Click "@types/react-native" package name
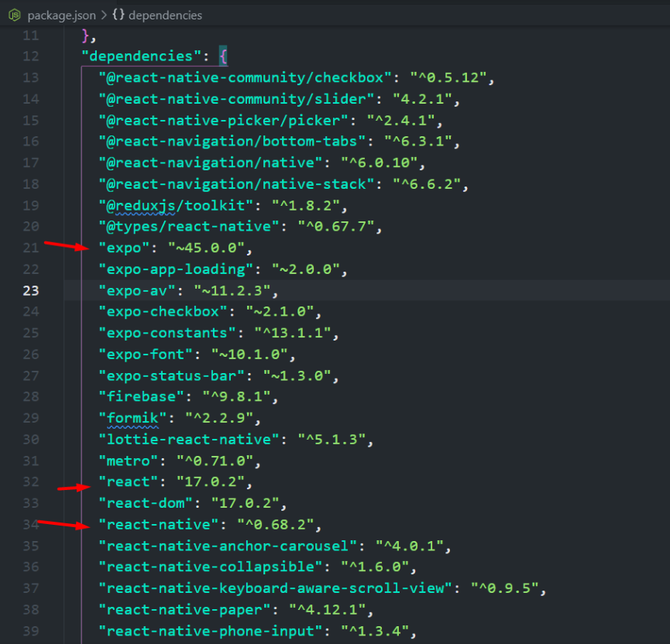The height and width of the screenshot is (644, 670). 189,226
